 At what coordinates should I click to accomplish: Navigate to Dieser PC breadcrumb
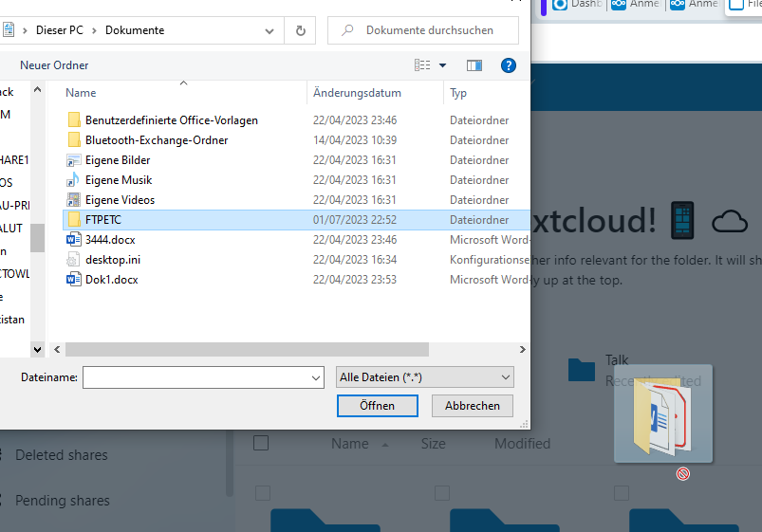pyautogui.click(x=59, y=30)
